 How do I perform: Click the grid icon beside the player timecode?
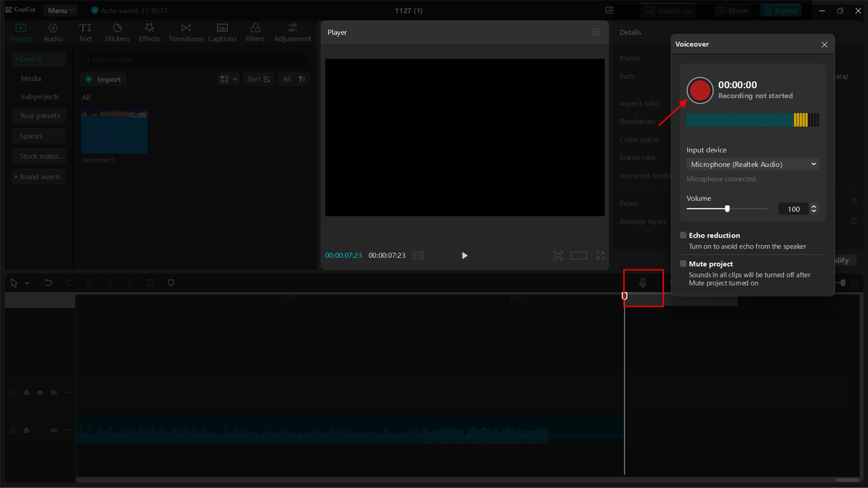pos(418,256)
